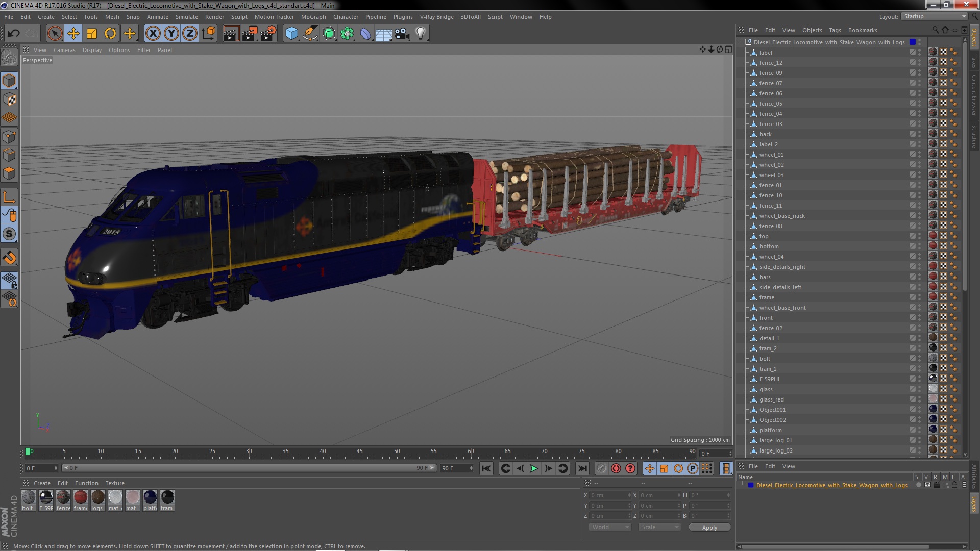This screenshot has width=980, height=551.
Task: Add a Camera object from the toolbar
Action: click(x=402, y=34)
